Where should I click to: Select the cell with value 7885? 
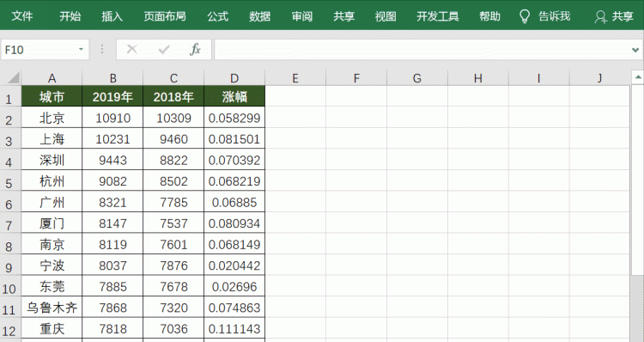pos(112,286)
